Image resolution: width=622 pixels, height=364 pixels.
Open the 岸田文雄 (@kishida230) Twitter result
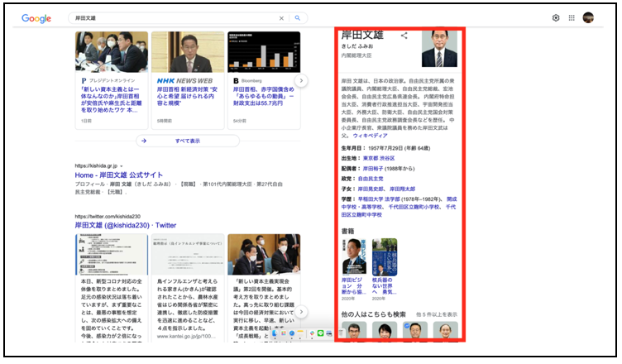click(x=125, y=225)
